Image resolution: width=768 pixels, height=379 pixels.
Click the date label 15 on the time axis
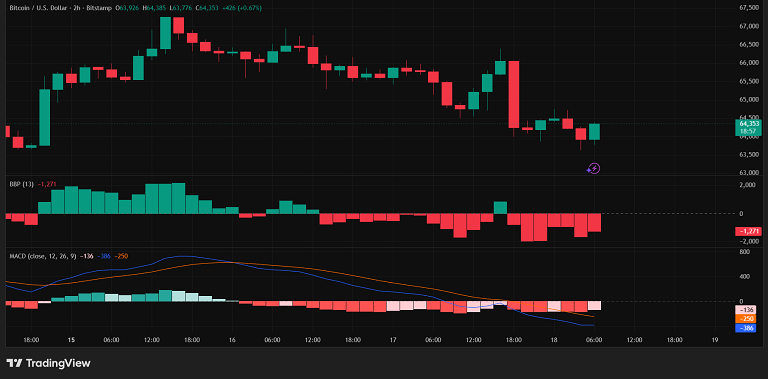coord(72,340)
